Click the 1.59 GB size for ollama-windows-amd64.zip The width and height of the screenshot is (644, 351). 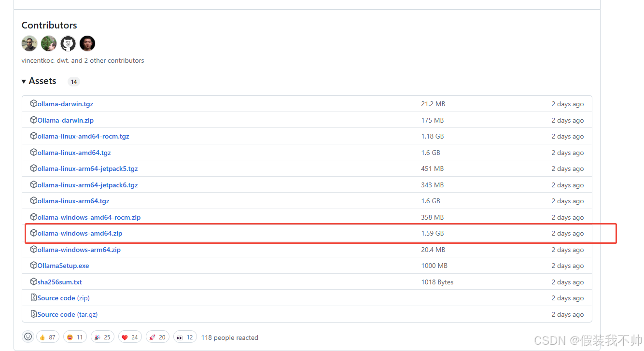click(433, 233)
